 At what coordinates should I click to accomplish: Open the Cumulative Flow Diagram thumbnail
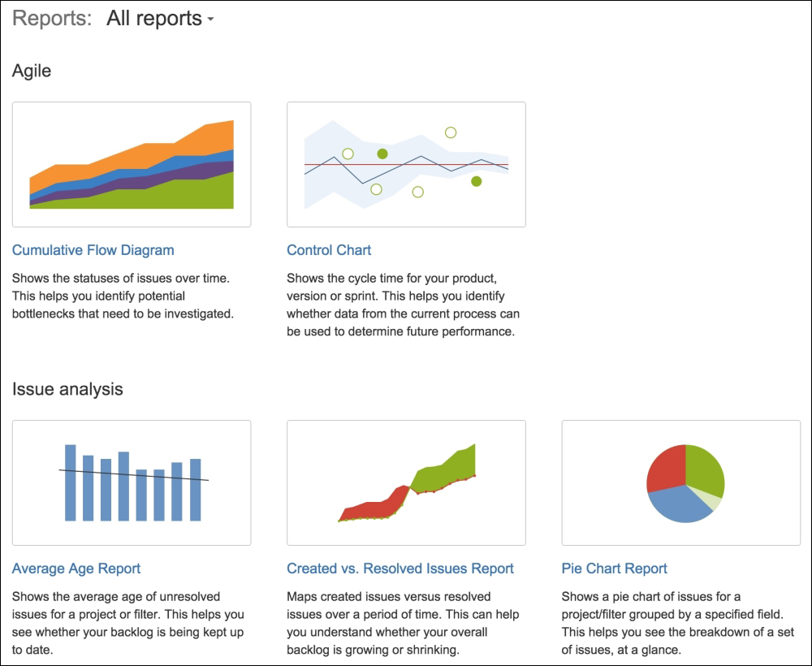(132, 164)
